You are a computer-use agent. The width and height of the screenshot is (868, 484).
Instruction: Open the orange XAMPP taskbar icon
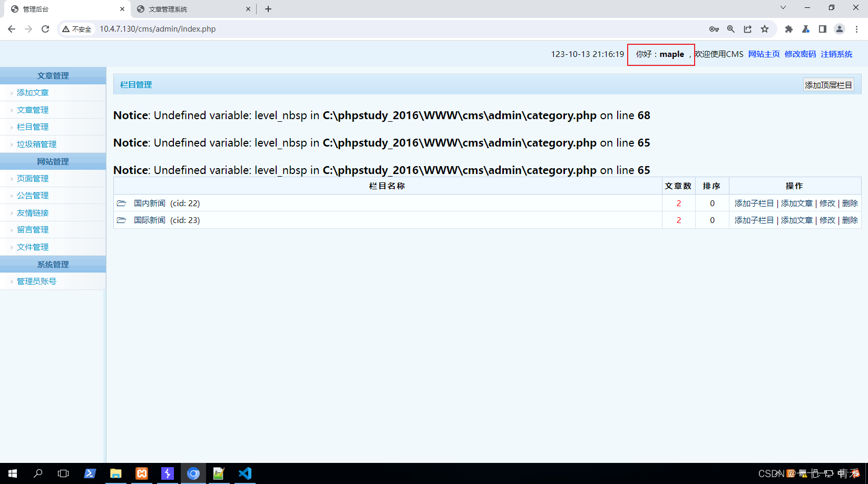[x=142, y=473]
